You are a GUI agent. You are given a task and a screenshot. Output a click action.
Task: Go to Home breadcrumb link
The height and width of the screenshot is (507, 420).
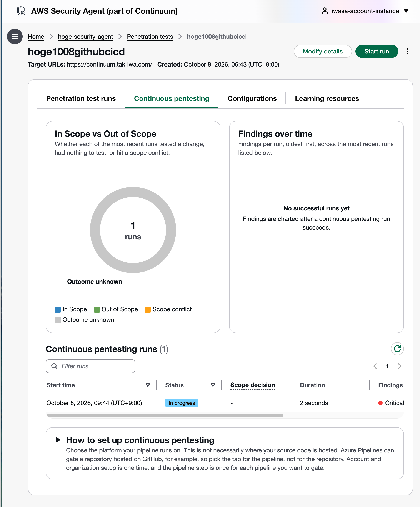36,37
